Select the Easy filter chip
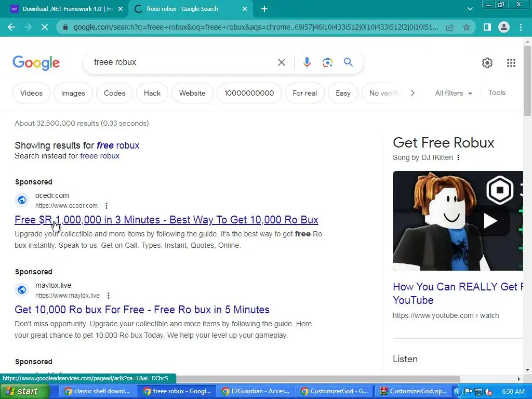The image size is (532, 399). (x=343, y=93)
